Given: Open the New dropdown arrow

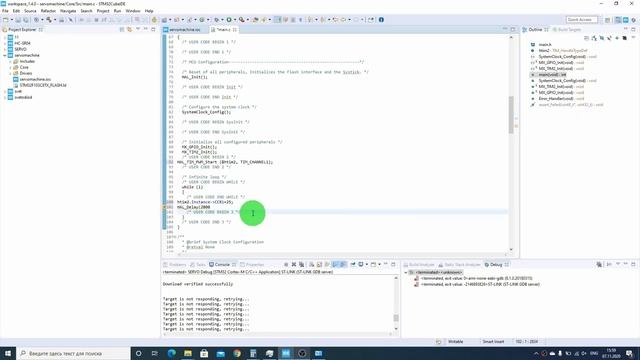Looking at the screenshot, I should (11, 20).
